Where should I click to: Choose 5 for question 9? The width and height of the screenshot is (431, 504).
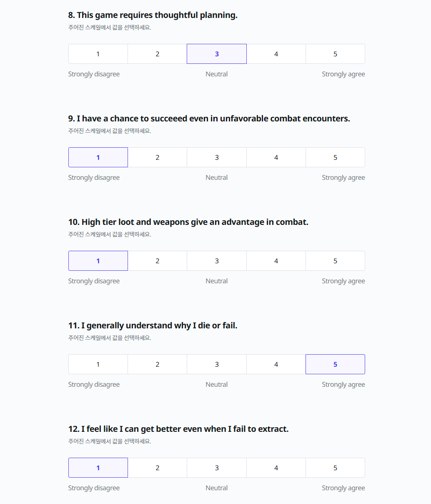335,157
